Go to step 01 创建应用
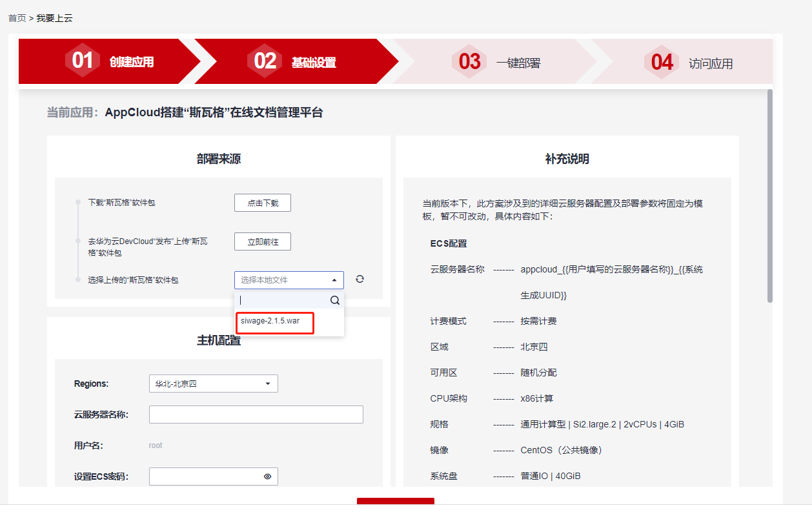The width and height of the screenshot is (812, 512). (110, 61)
